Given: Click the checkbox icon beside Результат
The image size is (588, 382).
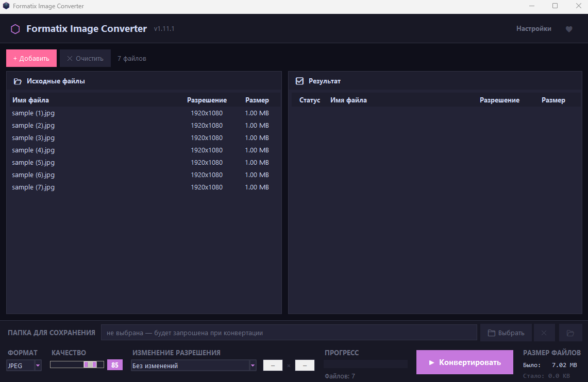Looking at the screenshot, I should [299, 81].
